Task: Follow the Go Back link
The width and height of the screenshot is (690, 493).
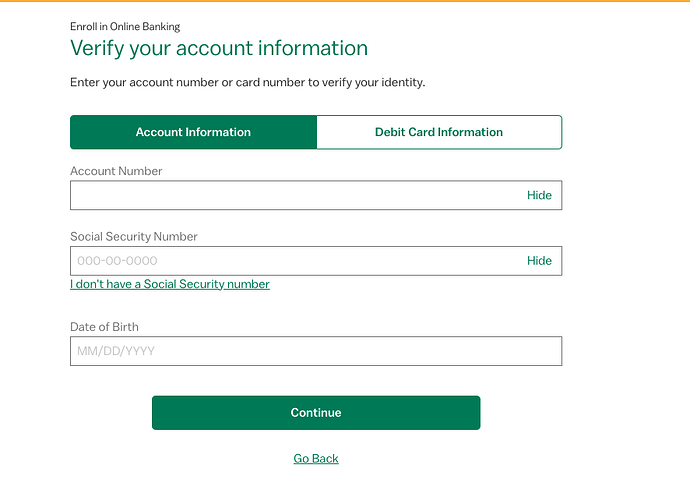Action: [x=316, y=459]
